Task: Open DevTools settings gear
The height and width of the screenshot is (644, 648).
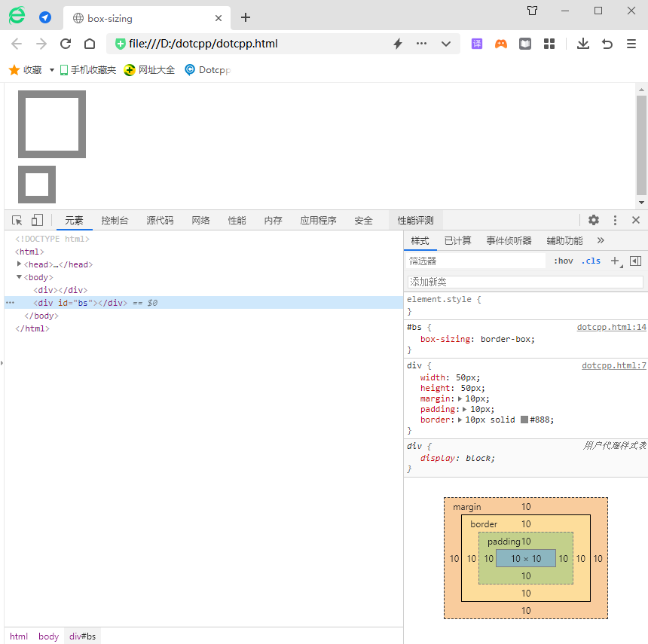Action: tap(594, 221)
